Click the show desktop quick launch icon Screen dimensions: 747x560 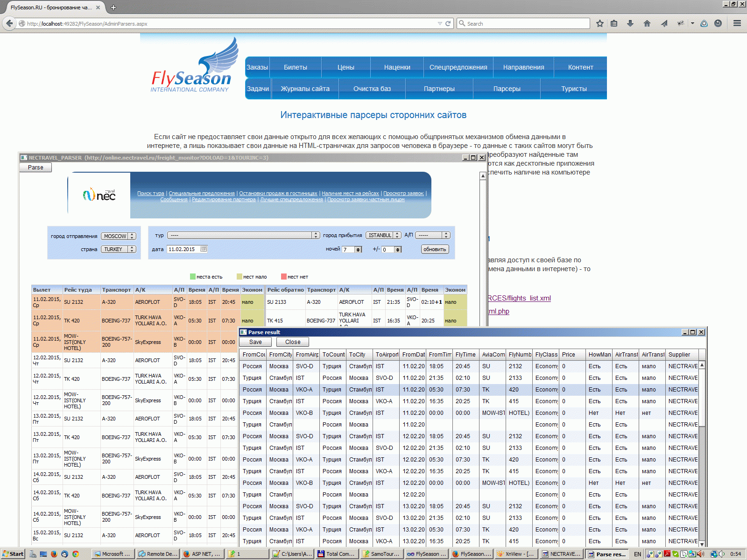tap(43, 554)
